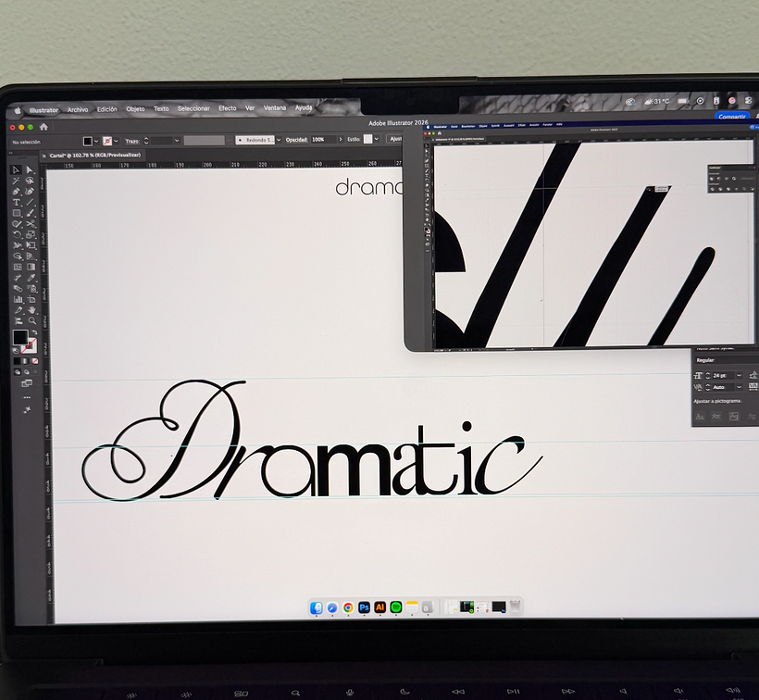Choose the Rotate tool

click(x=17, y=234)
